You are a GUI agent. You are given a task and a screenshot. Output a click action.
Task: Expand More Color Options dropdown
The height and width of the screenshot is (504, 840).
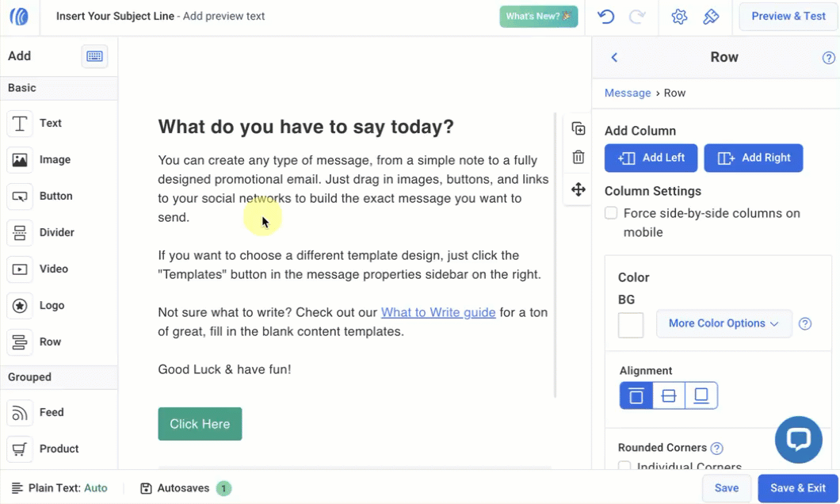tap(724, 323)
